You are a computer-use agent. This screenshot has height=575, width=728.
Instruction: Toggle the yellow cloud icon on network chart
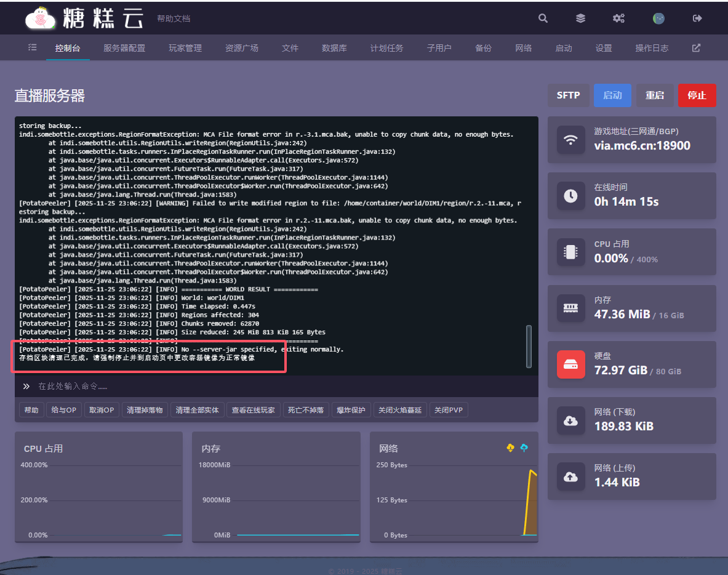point(510,448)
